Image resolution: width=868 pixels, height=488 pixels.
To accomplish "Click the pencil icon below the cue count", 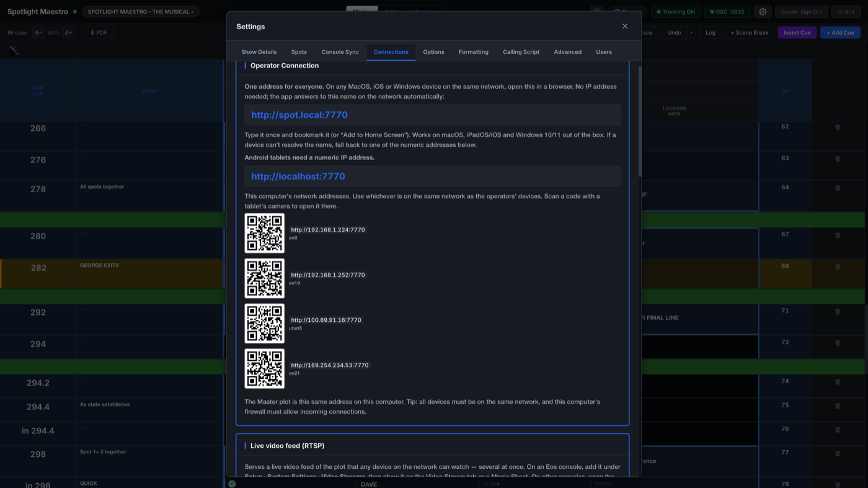I will (x=14, y=50).
